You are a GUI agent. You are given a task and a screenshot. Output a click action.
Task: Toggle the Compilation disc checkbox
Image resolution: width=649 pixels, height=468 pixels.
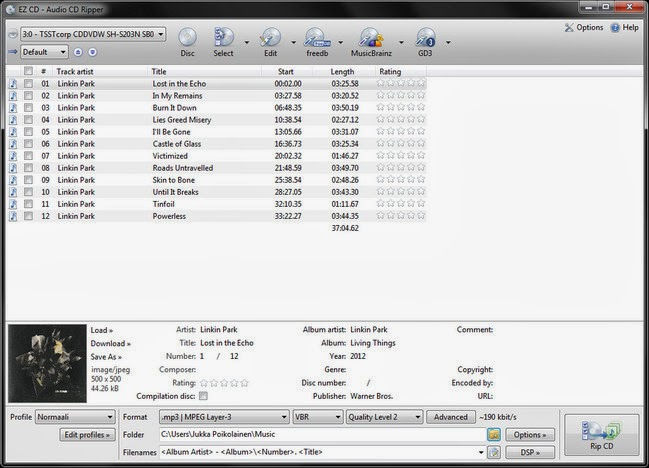tap(203, 396)
